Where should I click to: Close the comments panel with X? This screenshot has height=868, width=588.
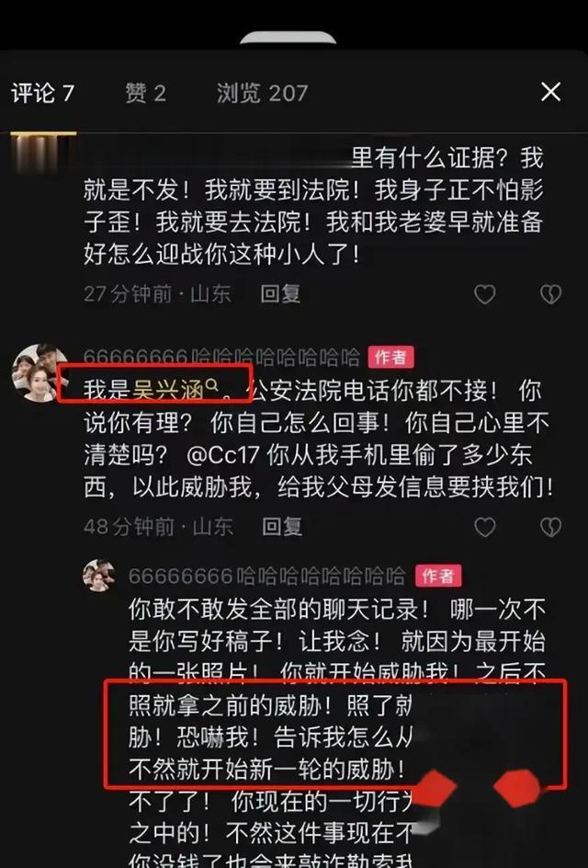point(551,92)
